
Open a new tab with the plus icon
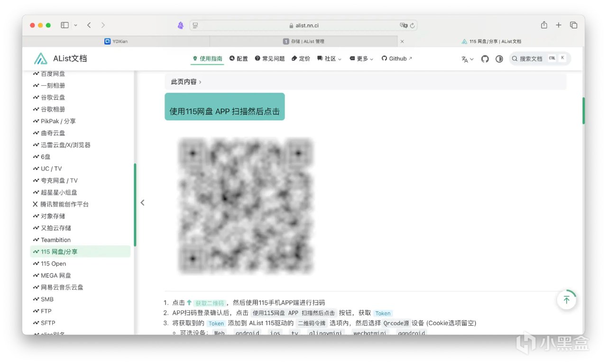pyautogui.click(x=559, y=25)
